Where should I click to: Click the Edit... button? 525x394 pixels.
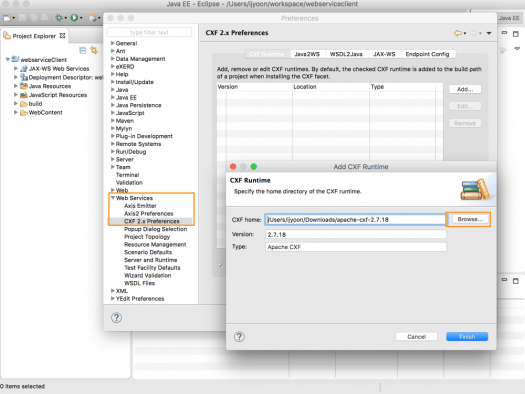click(465, 106)
